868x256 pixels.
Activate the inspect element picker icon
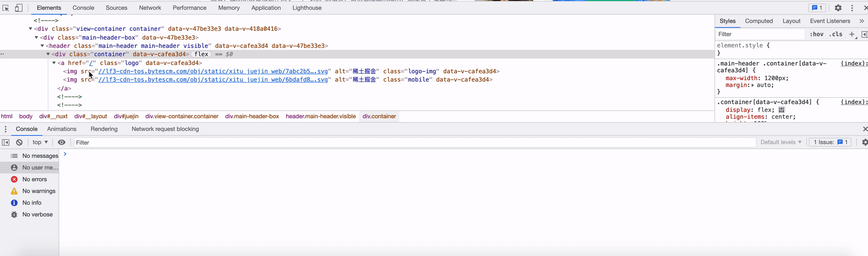coord(6,8)
